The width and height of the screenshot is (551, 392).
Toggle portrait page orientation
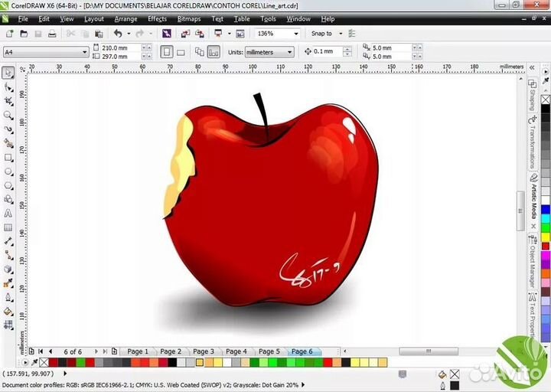[x=167, y=52]
